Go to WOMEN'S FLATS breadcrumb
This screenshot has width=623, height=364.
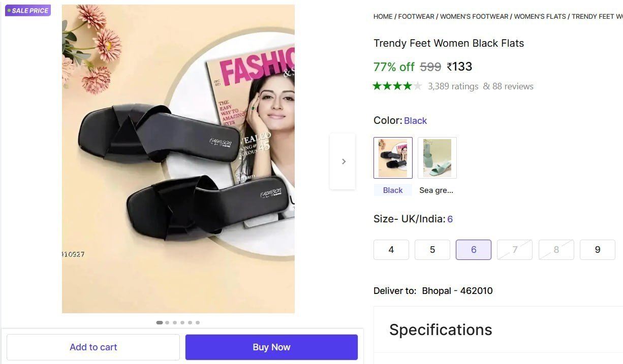click(540, 16)
